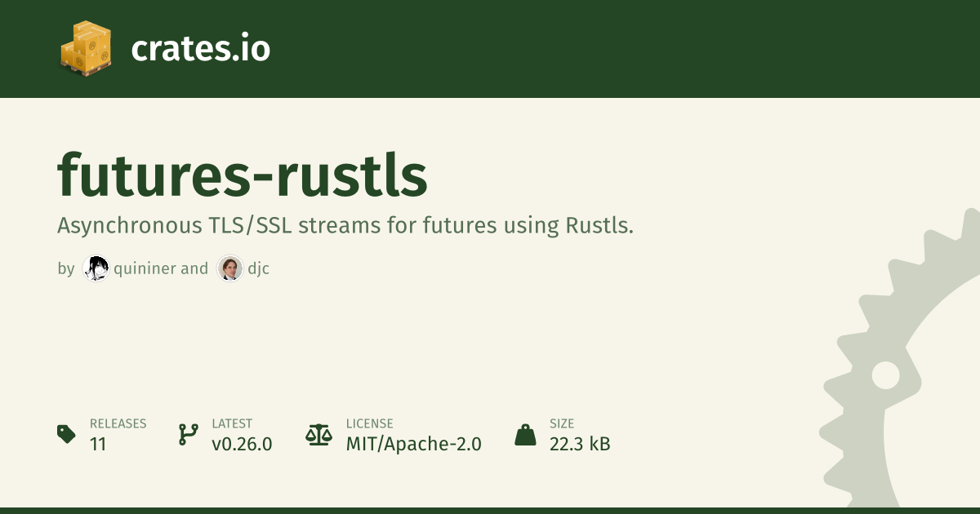Click the crates.io site name text
Image resolution: width=980 pixels, height=514 pixels.
[x=200, y=49]
